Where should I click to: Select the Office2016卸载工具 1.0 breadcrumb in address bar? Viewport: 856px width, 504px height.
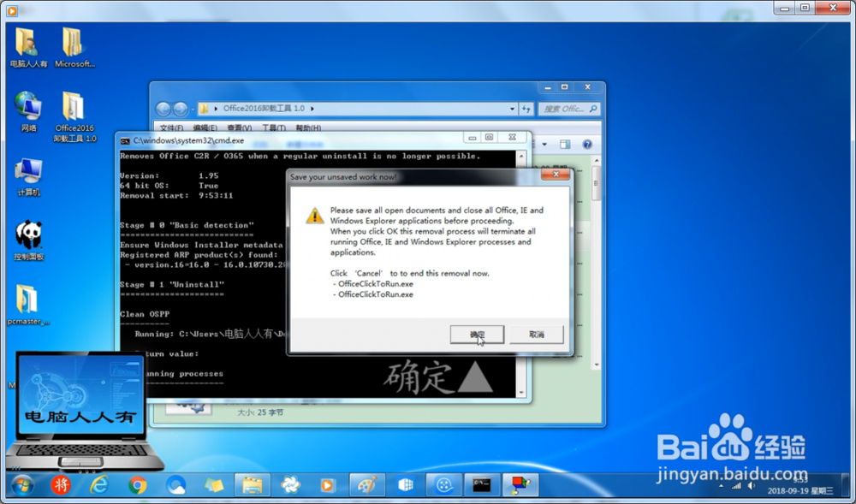click(264, 109)
